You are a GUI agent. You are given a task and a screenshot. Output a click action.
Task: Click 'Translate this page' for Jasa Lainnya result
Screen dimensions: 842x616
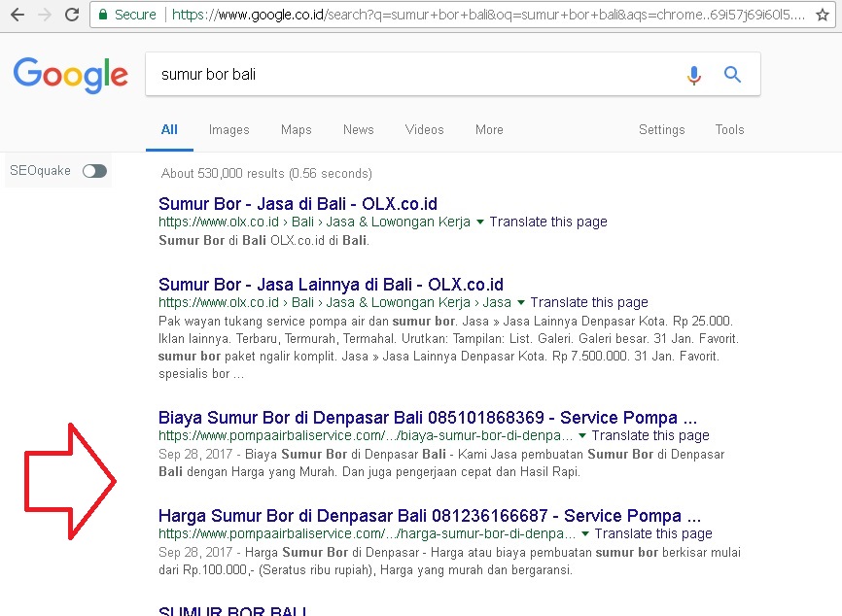[589, 302]
